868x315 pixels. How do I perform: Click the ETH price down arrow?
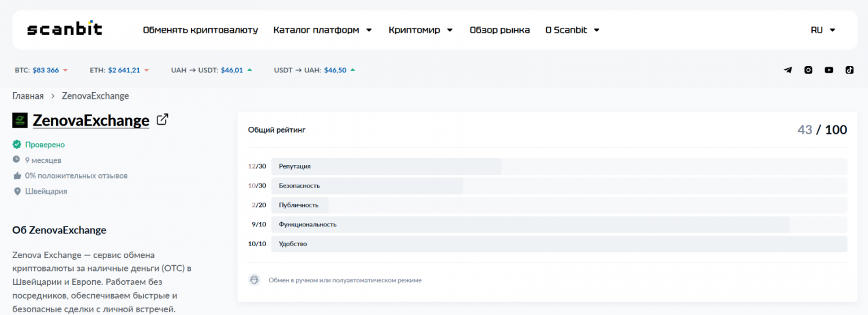tap(146, 70)
